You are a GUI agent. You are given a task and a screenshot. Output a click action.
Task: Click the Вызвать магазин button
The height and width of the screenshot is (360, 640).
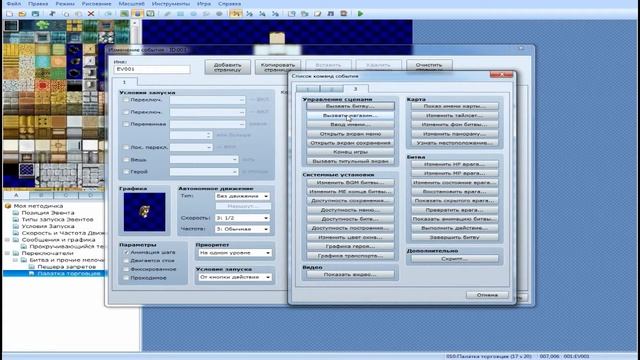pyautogui.click(x=350, y=116)
